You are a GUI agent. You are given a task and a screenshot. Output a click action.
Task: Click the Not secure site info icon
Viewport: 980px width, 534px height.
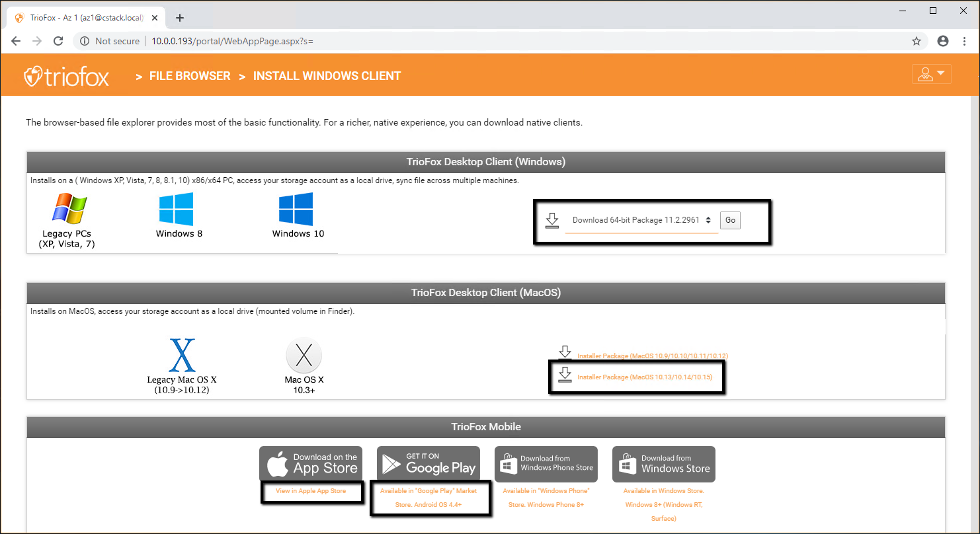tap(85, 41)
